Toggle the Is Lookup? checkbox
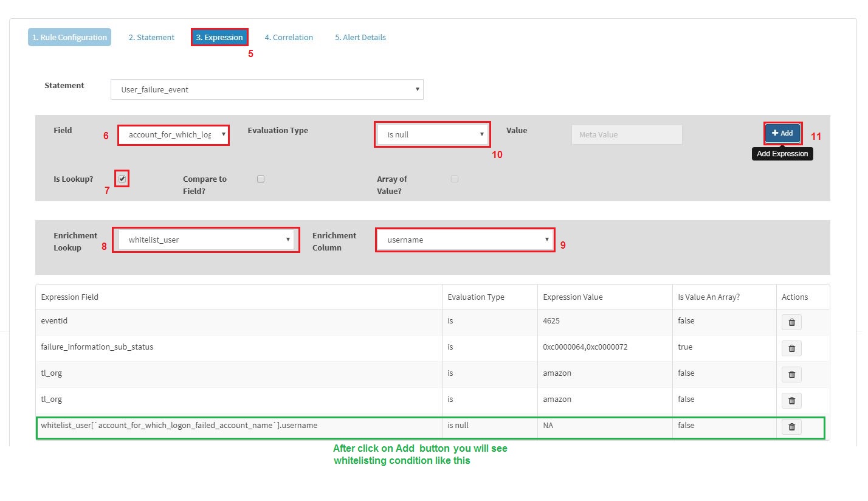 pyautogui.click(x=122, y=179)
